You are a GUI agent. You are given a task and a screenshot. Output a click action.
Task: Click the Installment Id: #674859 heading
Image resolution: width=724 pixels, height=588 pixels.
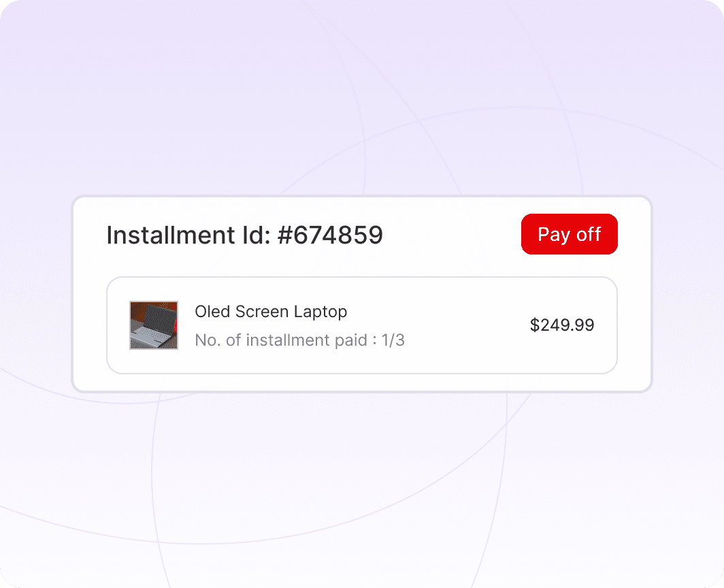click(244, 234)
